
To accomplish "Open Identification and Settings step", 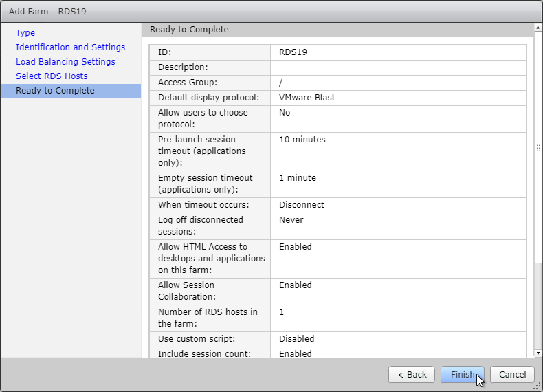I will pyautogui.click(x=70, y=47).
